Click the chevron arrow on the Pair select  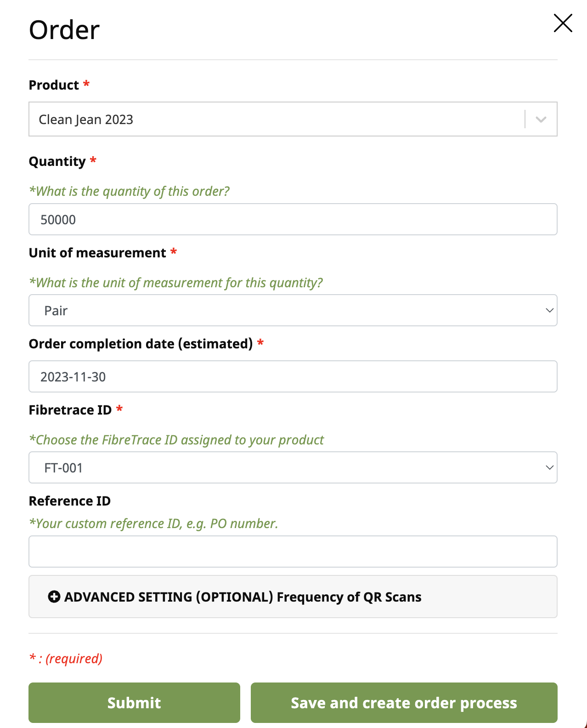tap(549, 311)
